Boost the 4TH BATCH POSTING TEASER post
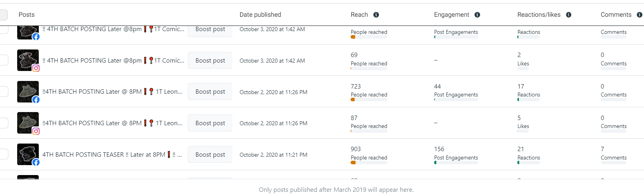The height and width of the screenshot is (195, 644). coord(210,155)
